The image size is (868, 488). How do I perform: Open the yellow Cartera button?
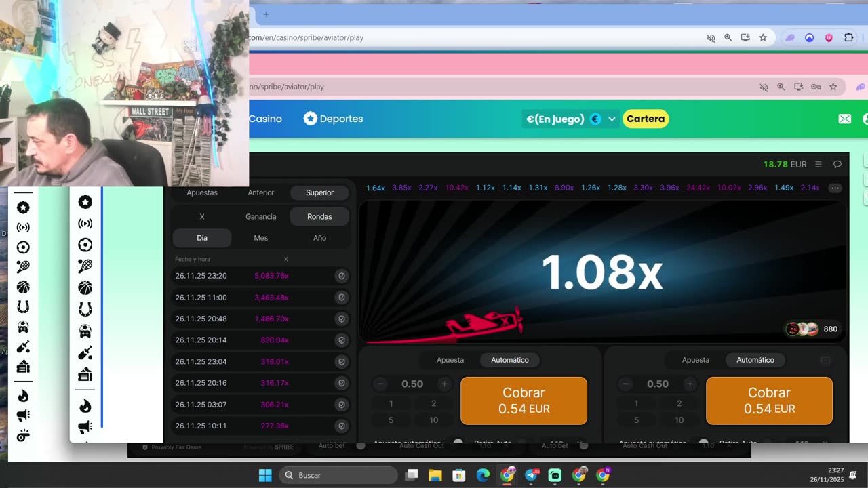click(x=646, y=119)
